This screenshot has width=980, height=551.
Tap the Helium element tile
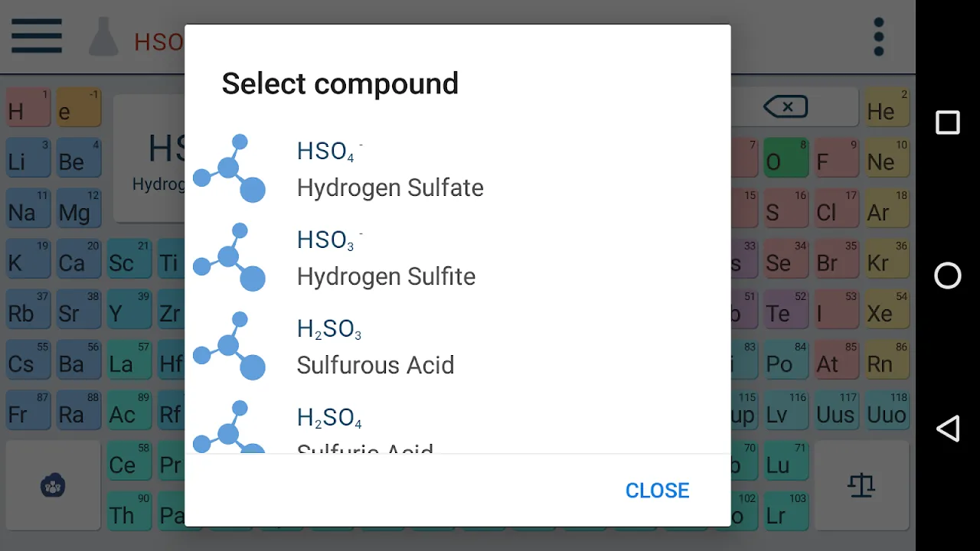tap(887, 108)
